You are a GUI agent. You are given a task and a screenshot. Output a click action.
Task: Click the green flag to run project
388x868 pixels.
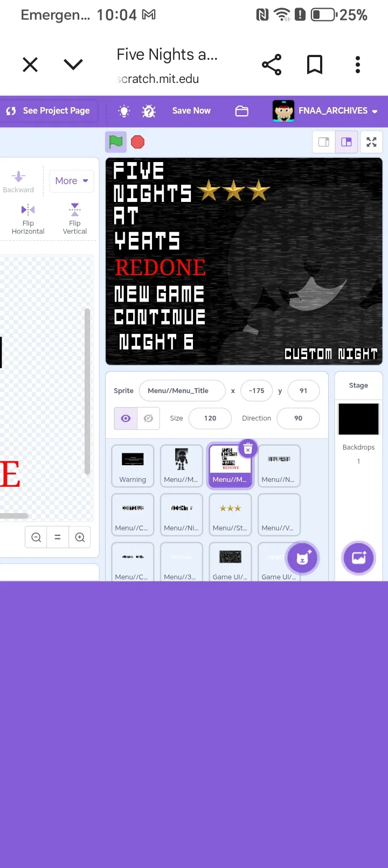click(116, 142)
